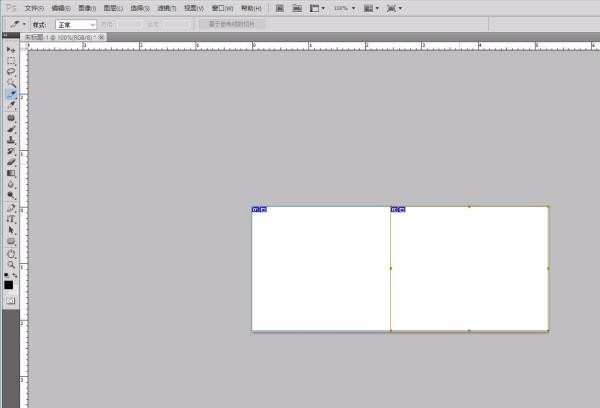This screenshot has height=408, width=600.
Task: Select the Eyedropper tool
Action: click(x=11, y=104)
